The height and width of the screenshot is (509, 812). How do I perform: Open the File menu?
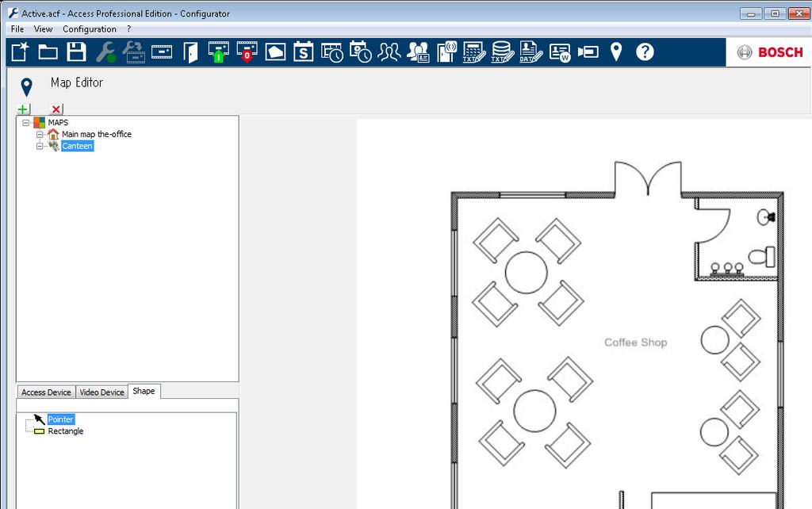click(x=17, y=29)
